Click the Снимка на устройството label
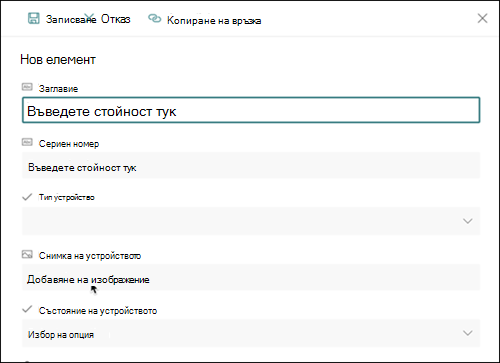This screenshot has height=363, width=500. (90, 256)
